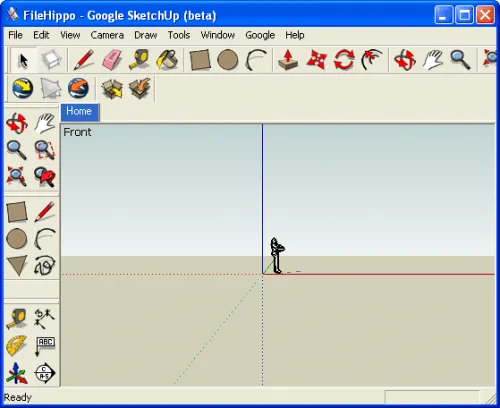This screenshot has height=408, width=500.
Task: Choose the Freehand scribble tool
Action: coord(45,266)
